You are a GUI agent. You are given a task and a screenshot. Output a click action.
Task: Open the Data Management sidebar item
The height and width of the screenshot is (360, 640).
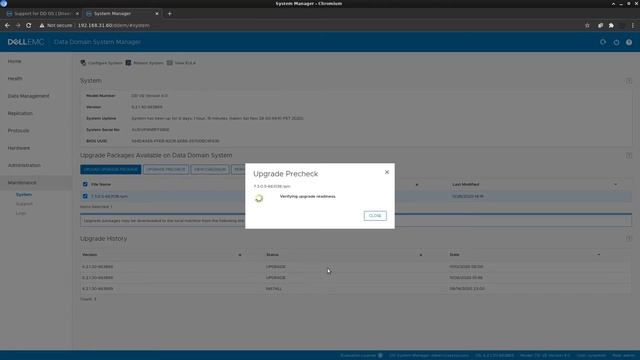pyautogui.click(x=29, y=96)
